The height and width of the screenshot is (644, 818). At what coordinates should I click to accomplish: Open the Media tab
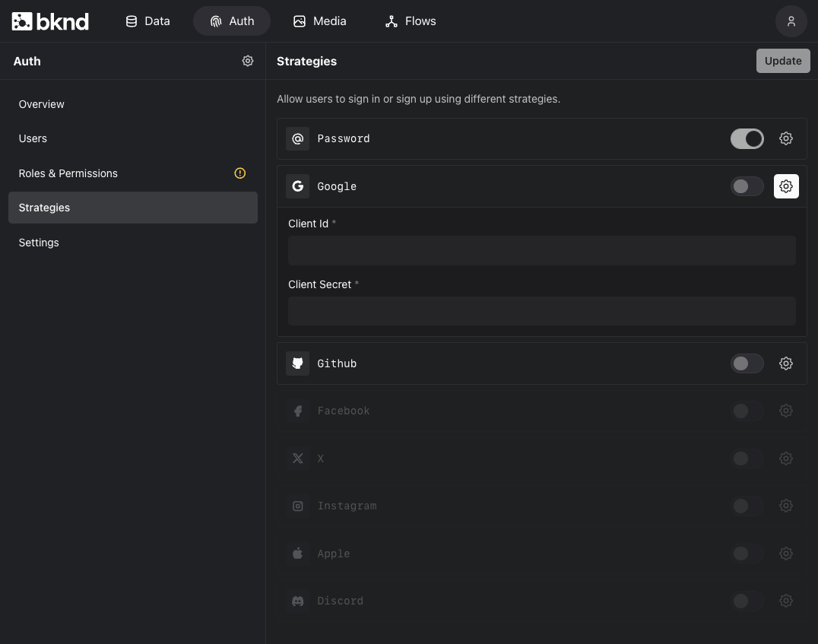click(x=320, y=21)
